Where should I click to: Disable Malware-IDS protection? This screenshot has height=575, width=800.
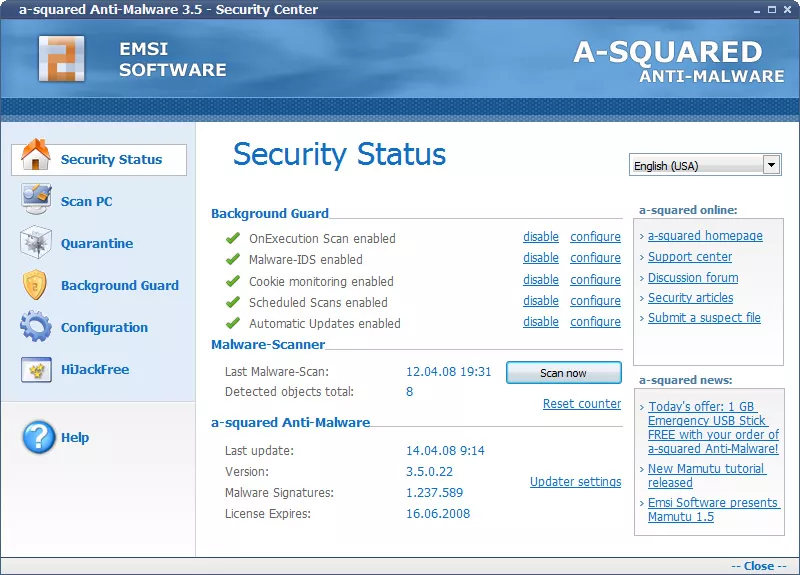click(541, 258)
